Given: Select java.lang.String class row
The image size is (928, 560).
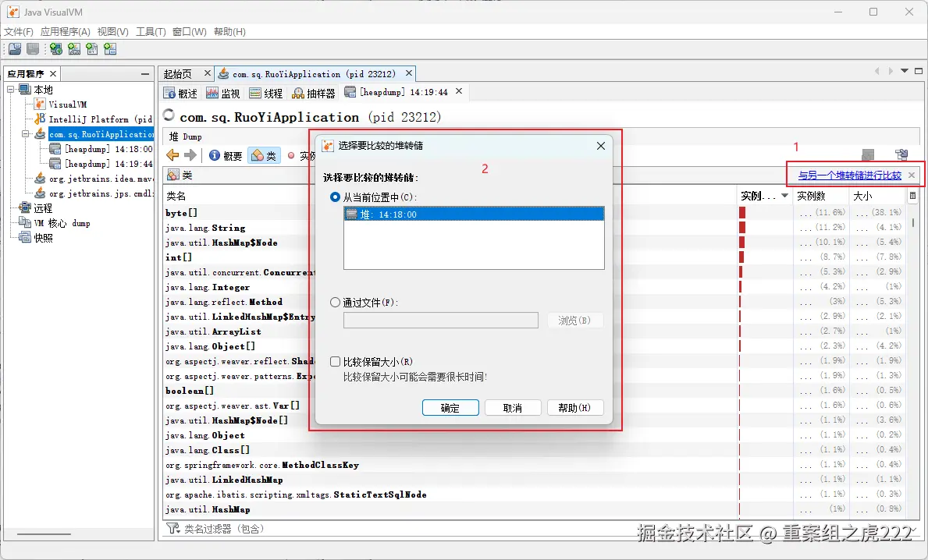Looking at the screenshot, I should tap(451, 228).
